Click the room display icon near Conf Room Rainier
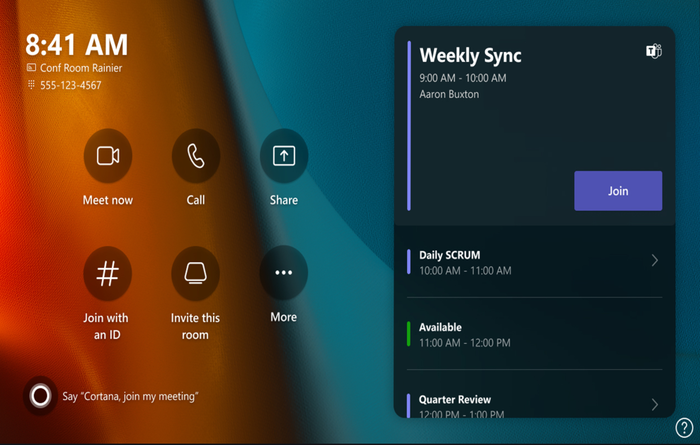This screenshot has height=445, width=700. pos(31,67)
